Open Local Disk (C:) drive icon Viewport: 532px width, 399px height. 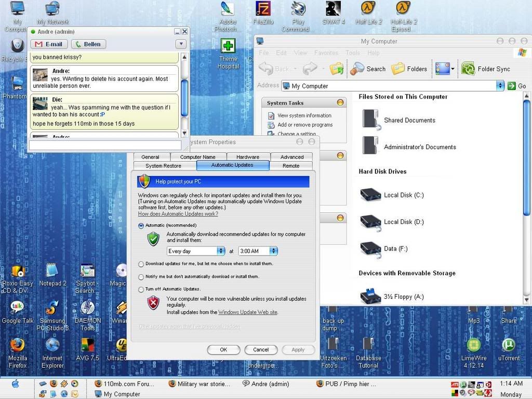pyautogui.click(x=370, y=195)
